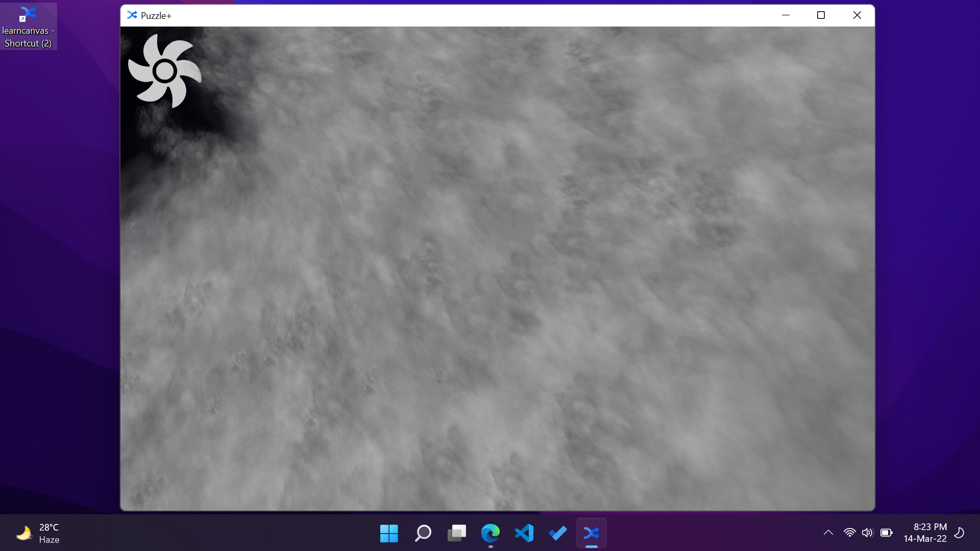This screenshot has height=551, width=980.
Task: Maximize the Puzzle+ window
Action: (821, 15)
